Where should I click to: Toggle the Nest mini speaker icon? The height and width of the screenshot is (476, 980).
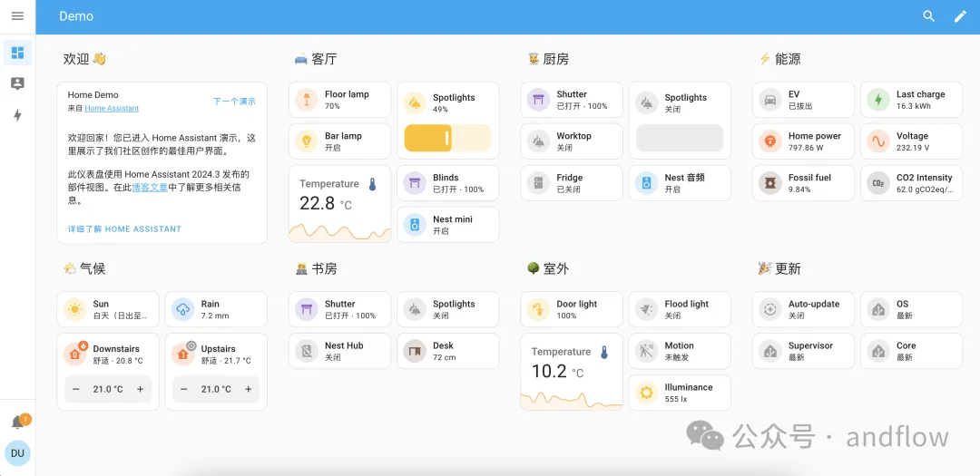pos(415,225)
